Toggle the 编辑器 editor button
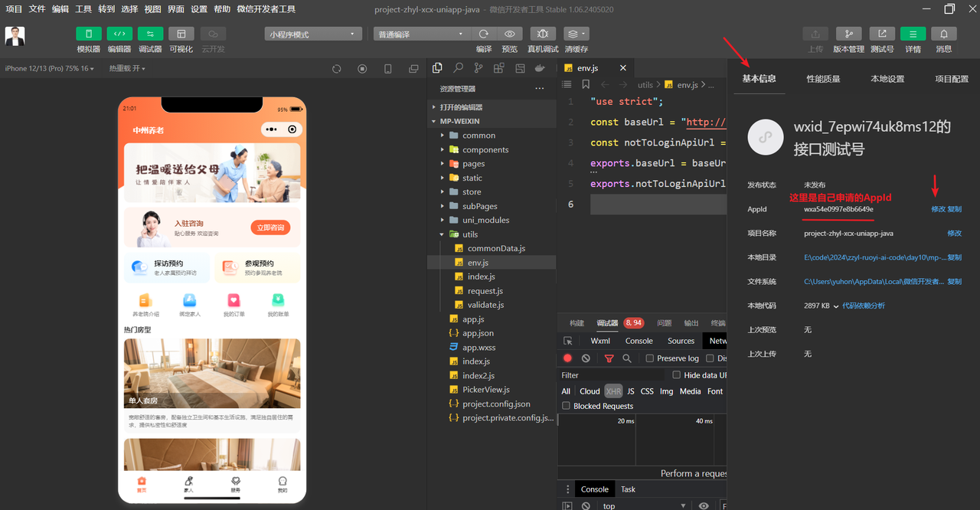This screenshot has height=510, width=980. coord(119,34)
